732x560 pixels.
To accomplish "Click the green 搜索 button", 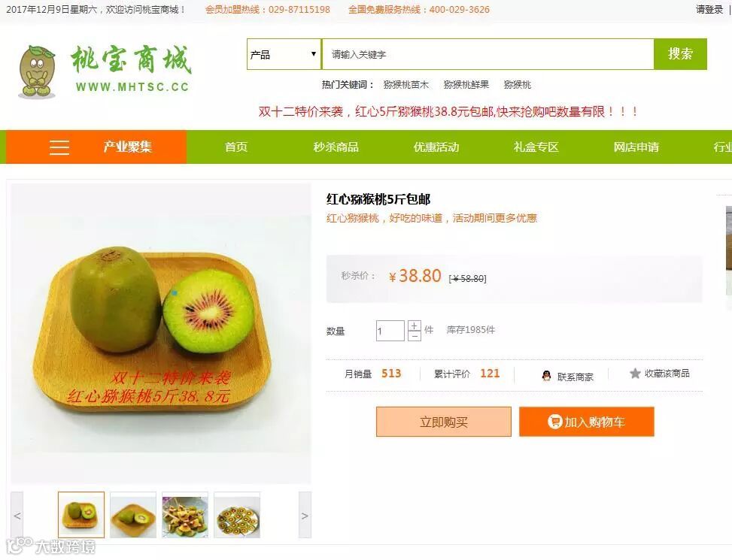I will (680, 54).
